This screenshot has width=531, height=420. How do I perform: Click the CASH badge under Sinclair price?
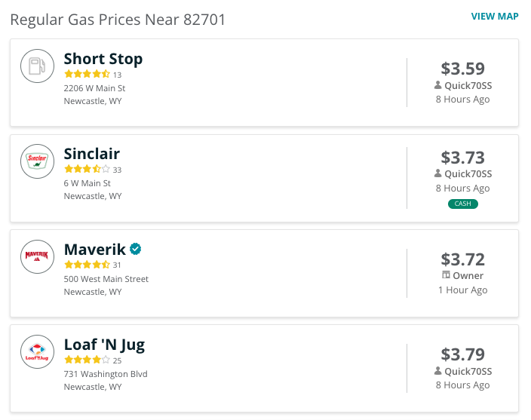462,204
